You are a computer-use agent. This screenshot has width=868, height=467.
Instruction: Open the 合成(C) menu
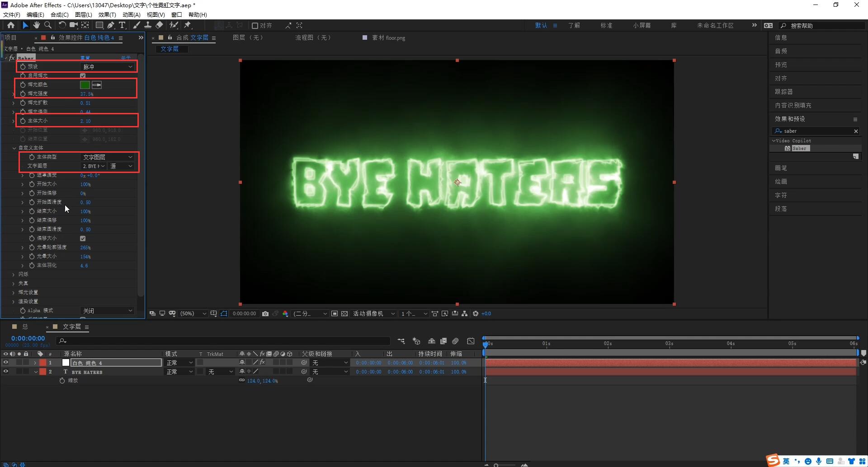60,14
